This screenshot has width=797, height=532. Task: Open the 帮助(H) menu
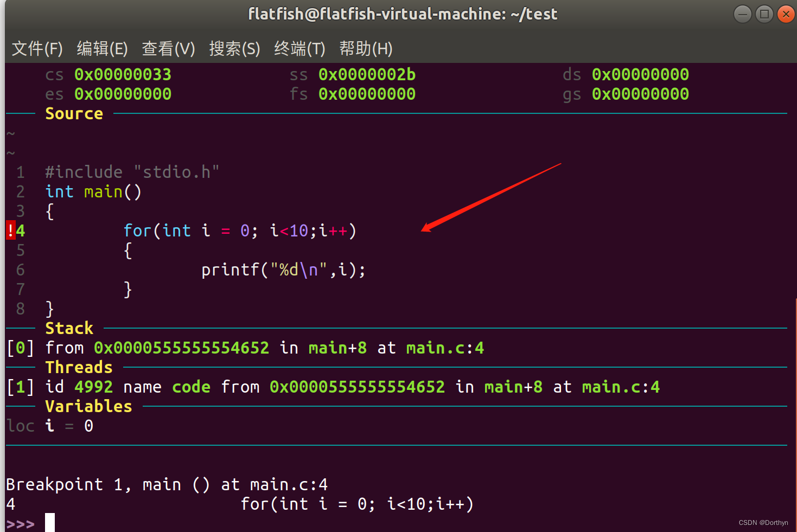[x=366, y=49]
